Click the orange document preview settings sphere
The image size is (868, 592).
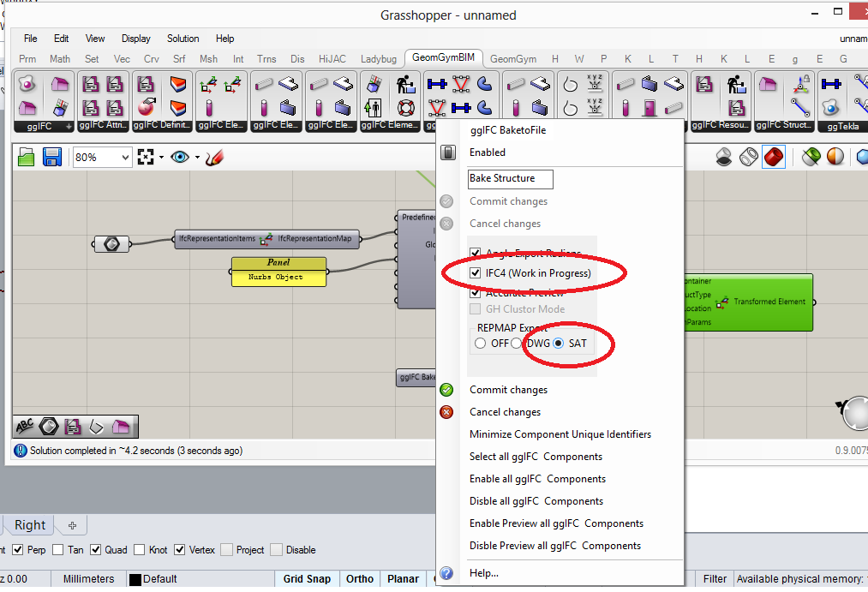tap(835, 157)
